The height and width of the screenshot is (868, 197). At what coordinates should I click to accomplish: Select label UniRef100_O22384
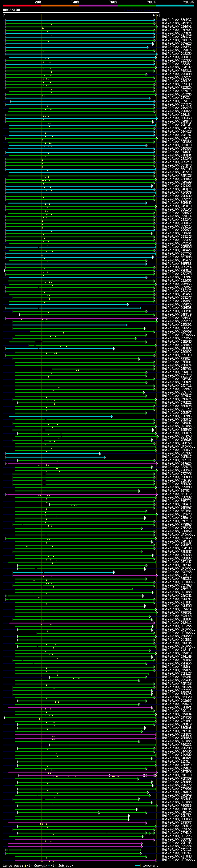177,64
